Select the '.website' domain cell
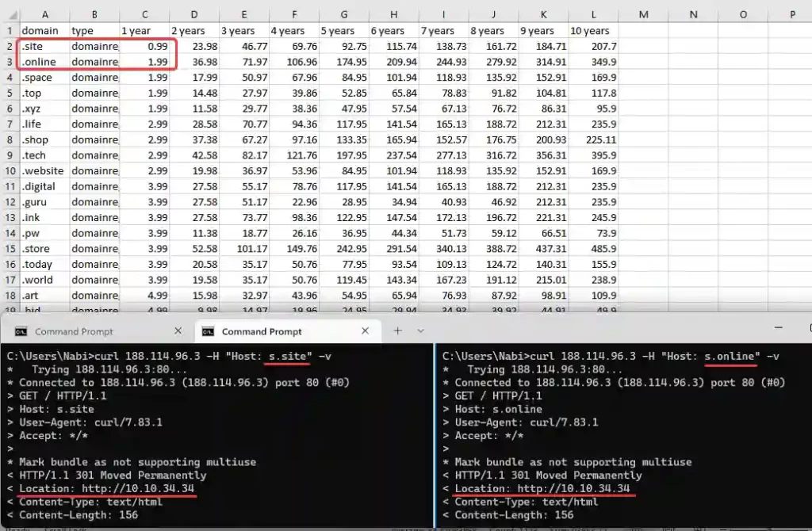 pyautogui.click(x=44, y=170)
